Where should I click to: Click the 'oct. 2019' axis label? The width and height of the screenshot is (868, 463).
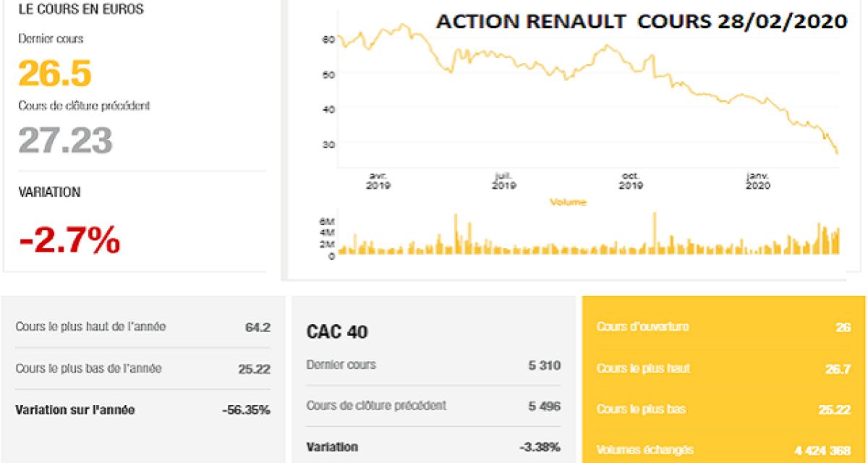631,181
